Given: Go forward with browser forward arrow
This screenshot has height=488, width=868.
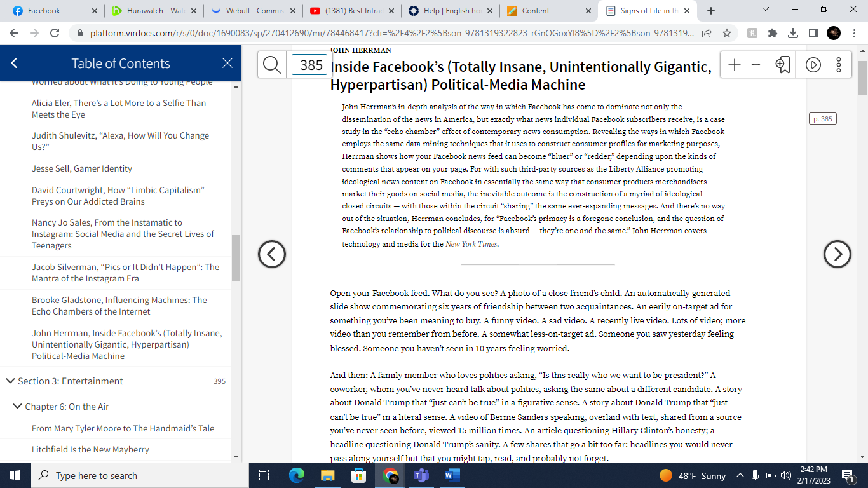Looking at the screenshot, I should (34, 33).
